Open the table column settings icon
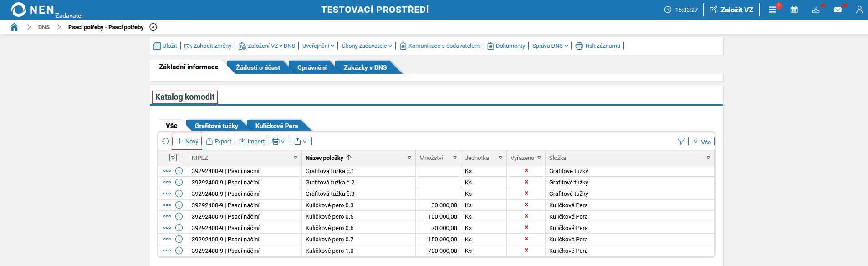The height and width of the screenshot is (266, 868). (173, 158)
